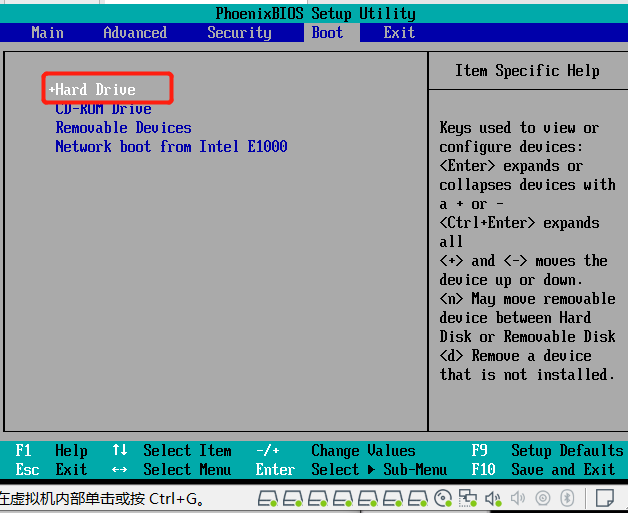The width and height of the screenshot is (628, 513).
Task: Click the Item Specific Help heading
Action: [527, 71]
